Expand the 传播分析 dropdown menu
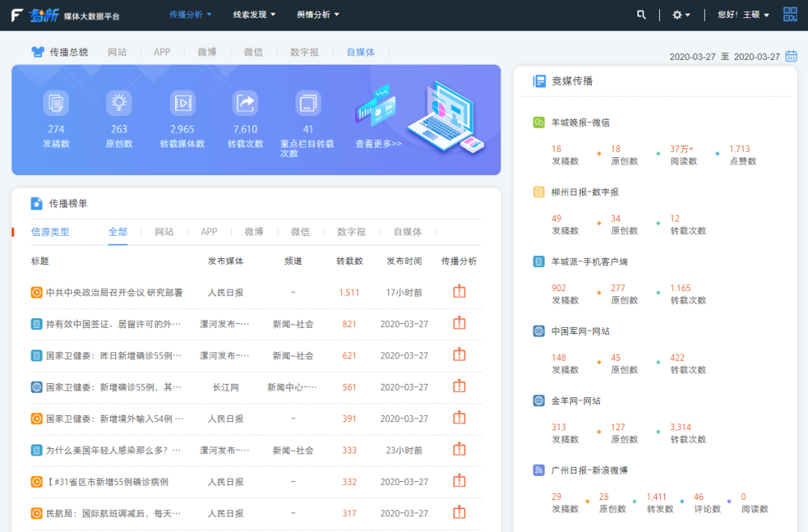Screen dimensions: 808x532 point(190,15)
